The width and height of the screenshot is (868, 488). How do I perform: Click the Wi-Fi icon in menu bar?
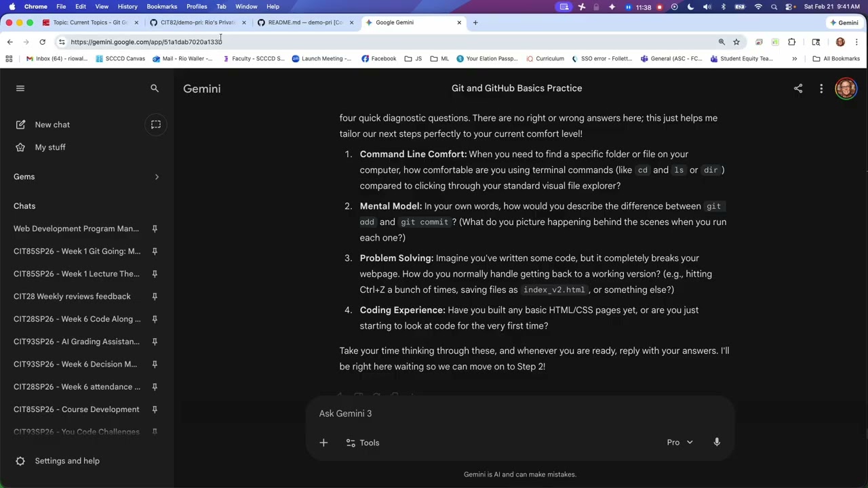click(758, 7)
